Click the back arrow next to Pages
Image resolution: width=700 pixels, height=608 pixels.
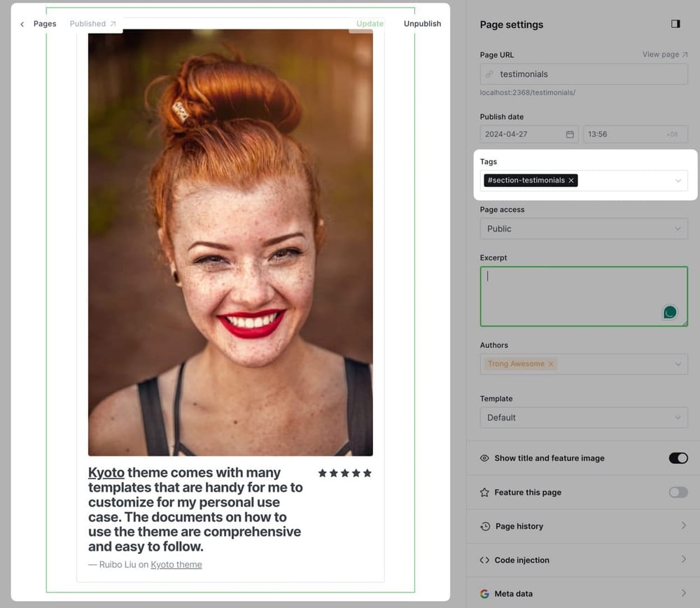point(22,24)
